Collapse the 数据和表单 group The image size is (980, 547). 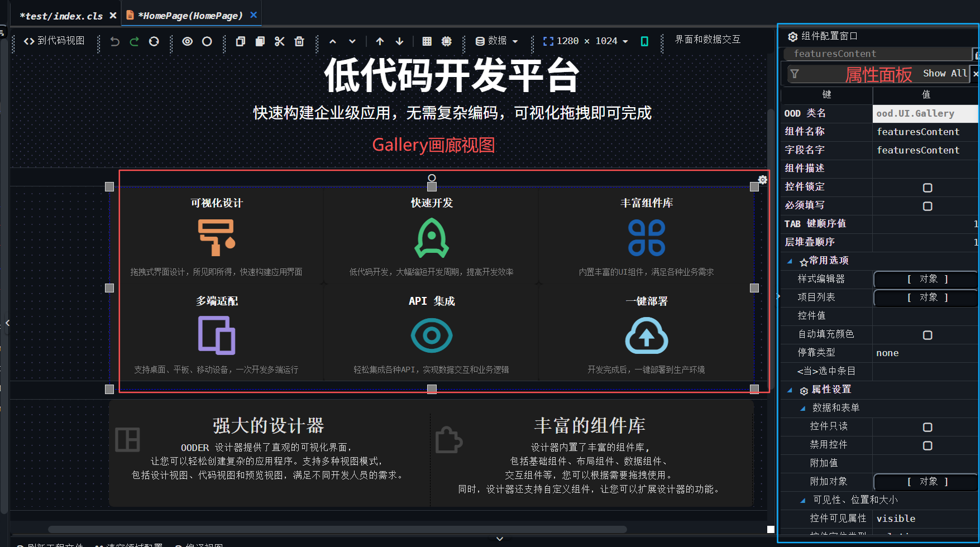click(802, 408)
